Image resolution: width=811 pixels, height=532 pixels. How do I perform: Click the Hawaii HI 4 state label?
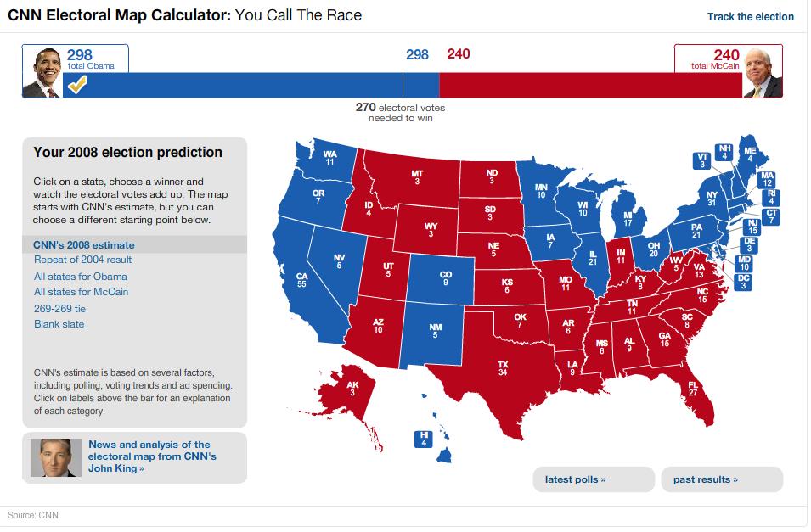coord(423,438)
